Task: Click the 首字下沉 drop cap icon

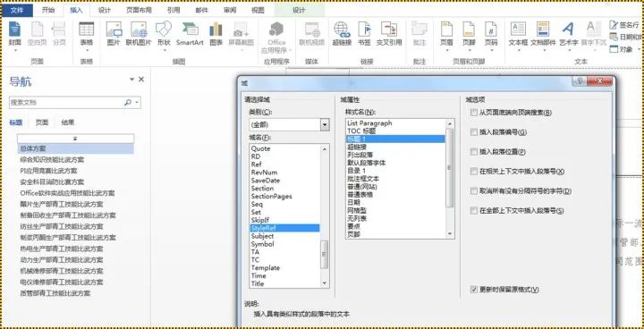Action: tap(594, 30)
